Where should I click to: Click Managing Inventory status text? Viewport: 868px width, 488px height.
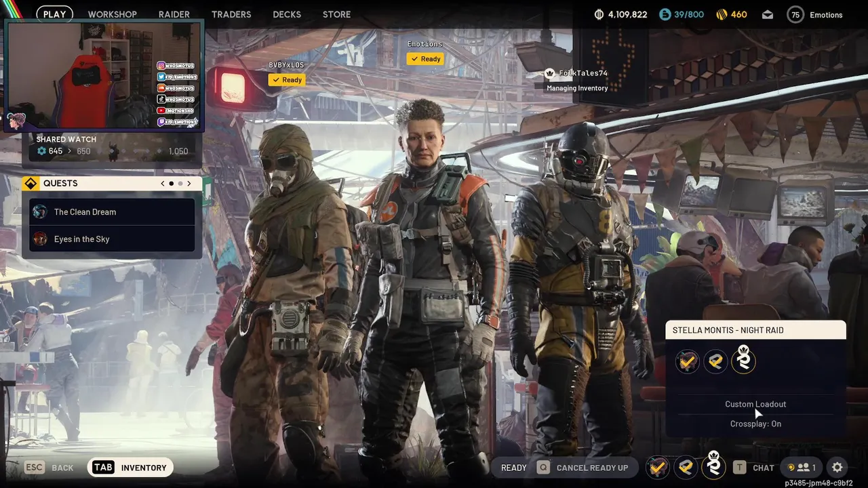[577, 88]
